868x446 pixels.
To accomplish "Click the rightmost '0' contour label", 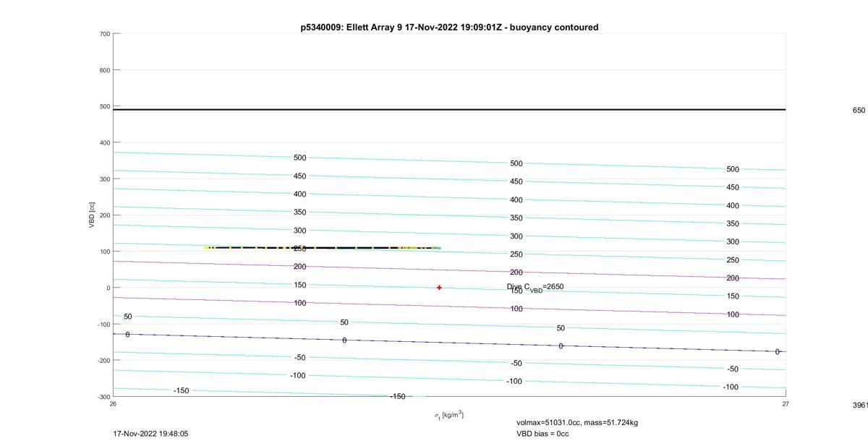I will (x=778, y=352).
